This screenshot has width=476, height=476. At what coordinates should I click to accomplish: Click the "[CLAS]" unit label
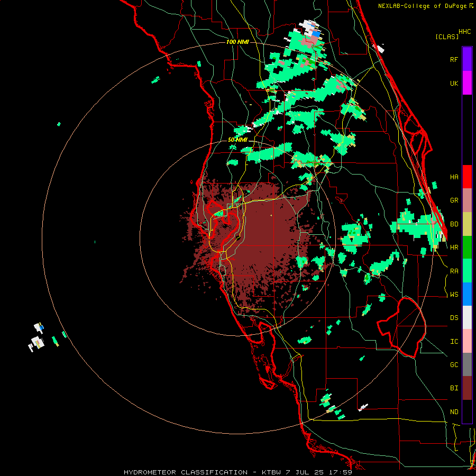click(447, 36)
